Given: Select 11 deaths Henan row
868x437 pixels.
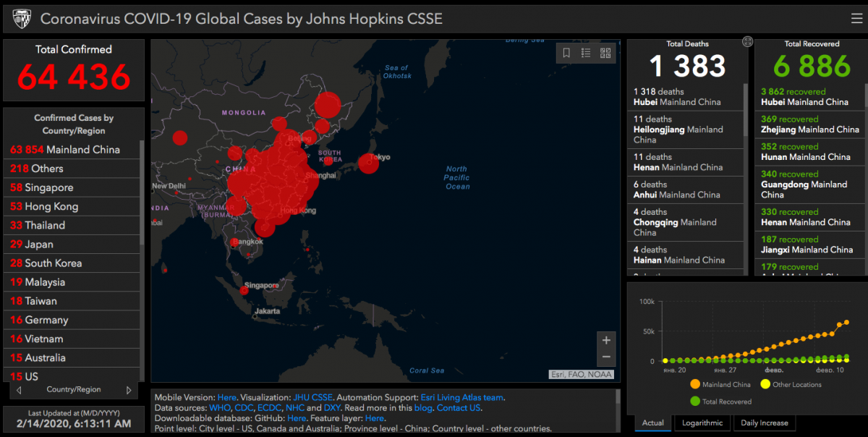Looking at the screenshot, I should [685, 162].
